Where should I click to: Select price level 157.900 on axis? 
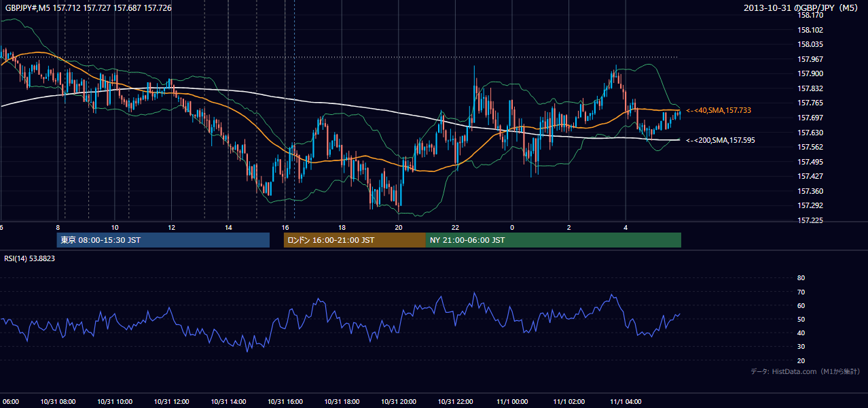[810, 74]
